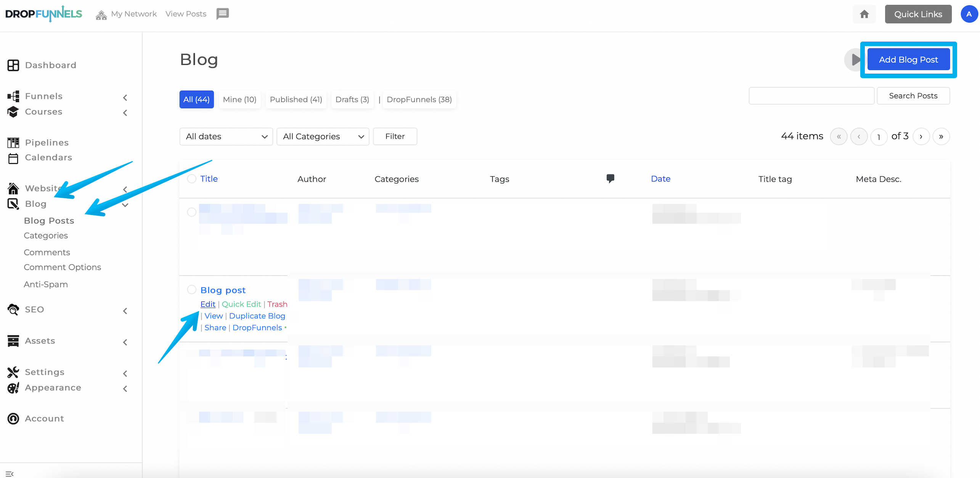The width and height of the screenshot is (980, 478).
Task: Open the All dates dropdown
Action: tap(226, 136)
